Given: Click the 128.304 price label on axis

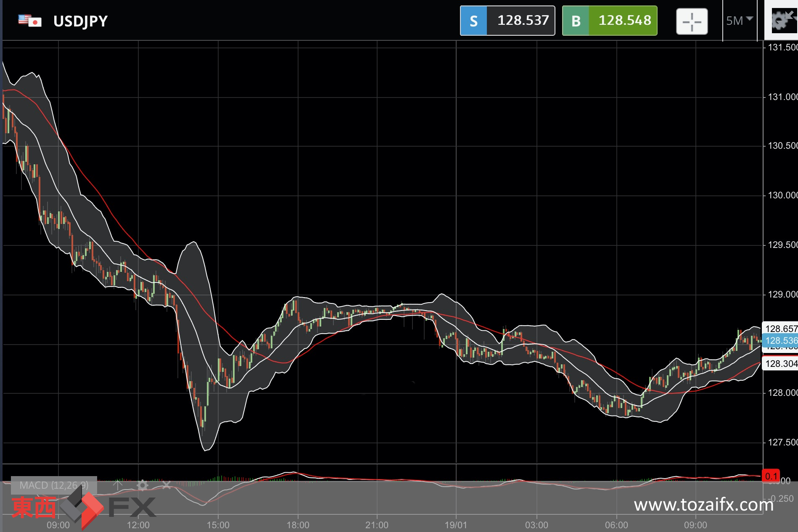Looking at the screenshot, I should (x=780, y=363).
